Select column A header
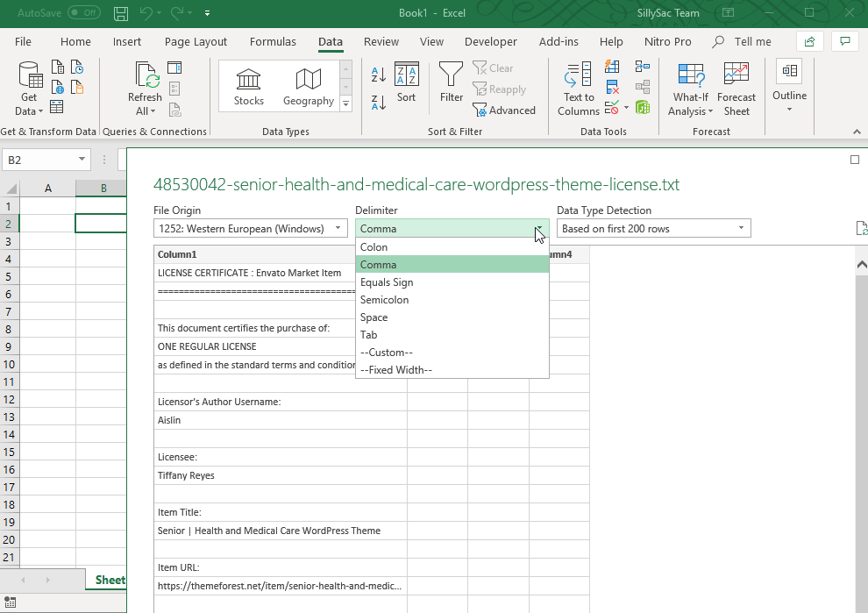Screen dimensions: 868x613 tap(48, 189)
